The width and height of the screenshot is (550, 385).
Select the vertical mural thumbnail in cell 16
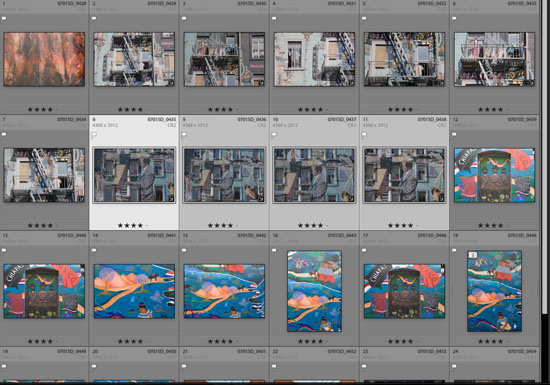(314, 291)
